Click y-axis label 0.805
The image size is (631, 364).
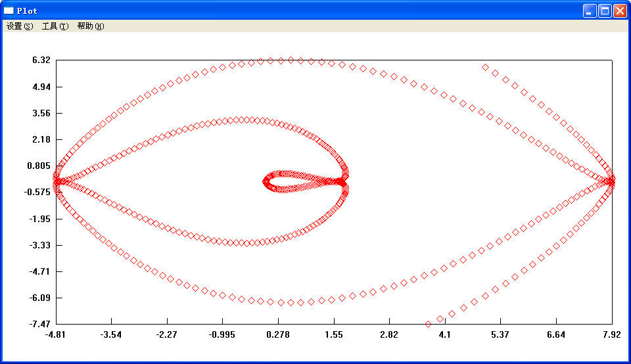39,166
